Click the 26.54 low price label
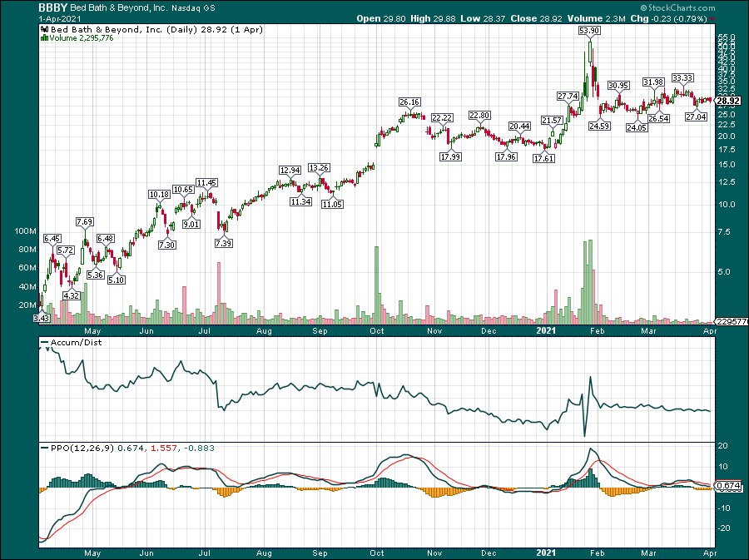Screen dimensions: 749x560 [x=658, y=118]
